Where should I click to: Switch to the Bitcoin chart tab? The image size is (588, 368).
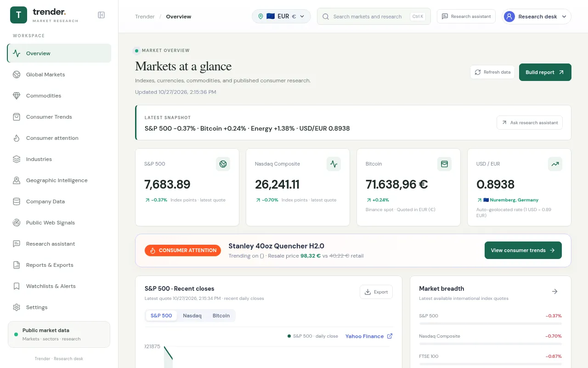(221, 316)
